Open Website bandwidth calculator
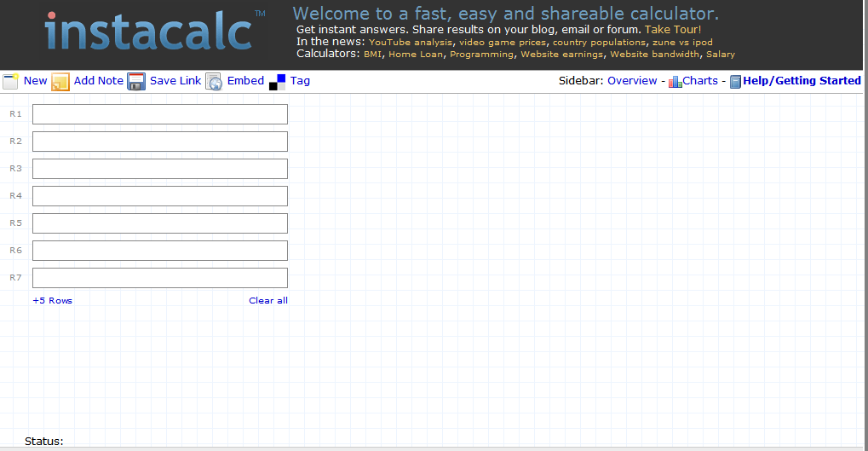This screenshot has width=868, height=451. [655, 55]
